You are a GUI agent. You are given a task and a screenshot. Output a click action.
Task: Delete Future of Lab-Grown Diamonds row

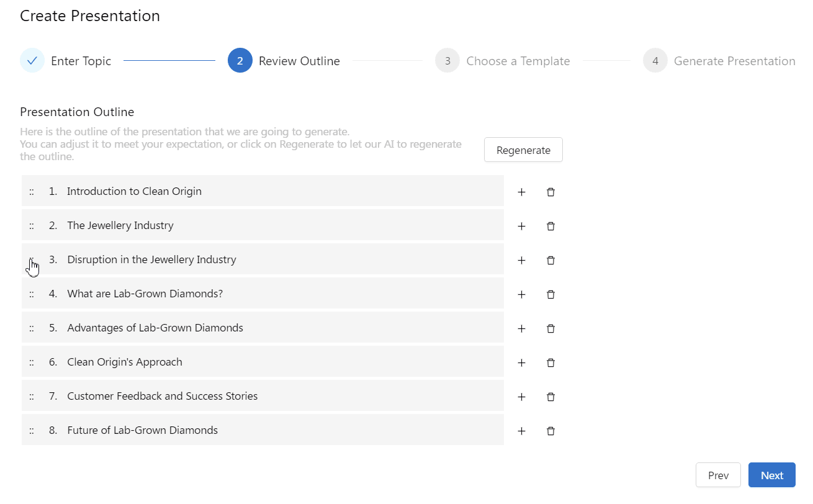pyautogui.click(x=550, y=431)
